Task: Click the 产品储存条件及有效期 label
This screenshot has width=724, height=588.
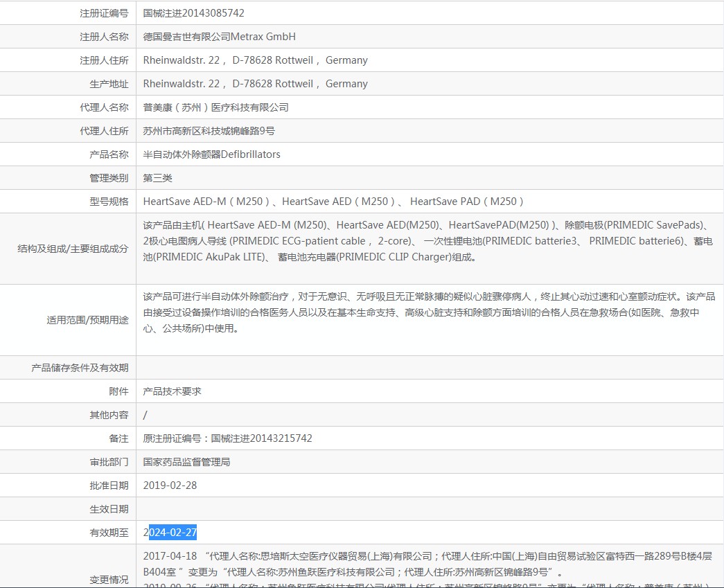Action: pos(80,368)
